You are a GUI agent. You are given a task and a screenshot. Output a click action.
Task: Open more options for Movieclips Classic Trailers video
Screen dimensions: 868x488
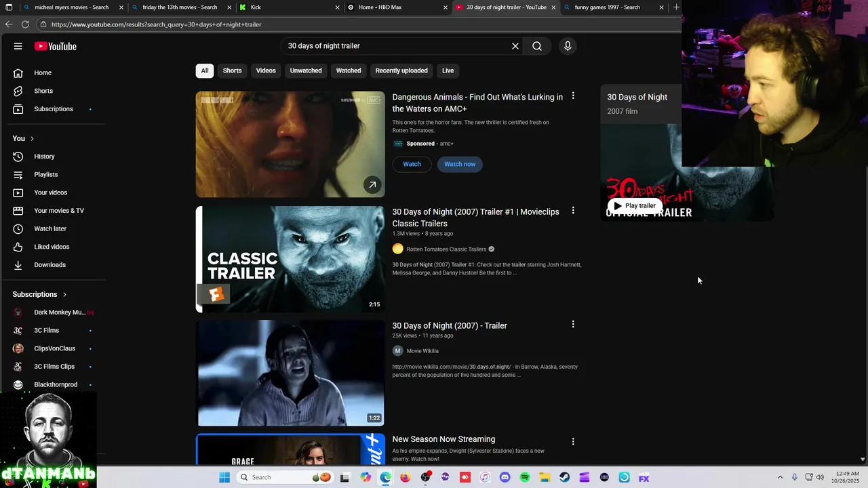point(573,211)
